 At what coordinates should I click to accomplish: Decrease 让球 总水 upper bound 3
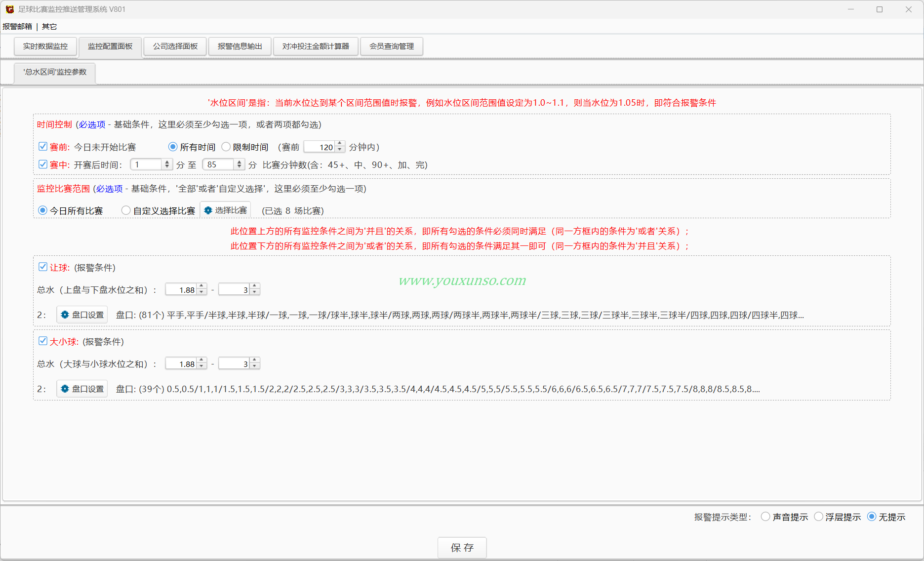[x=254, y=292]
